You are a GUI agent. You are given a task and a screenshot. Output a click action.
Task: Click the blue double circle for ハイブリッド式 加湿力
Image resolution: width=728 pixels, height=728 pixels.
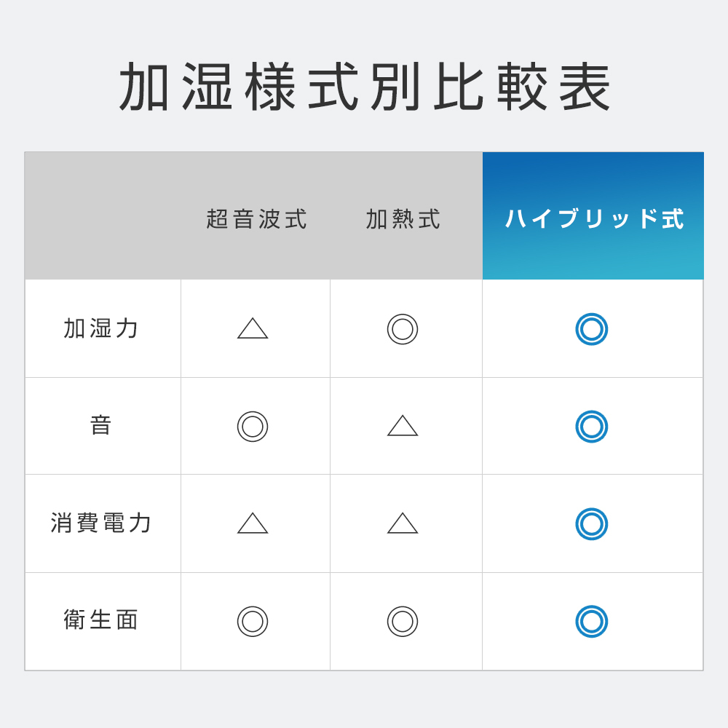pos(592,329)
